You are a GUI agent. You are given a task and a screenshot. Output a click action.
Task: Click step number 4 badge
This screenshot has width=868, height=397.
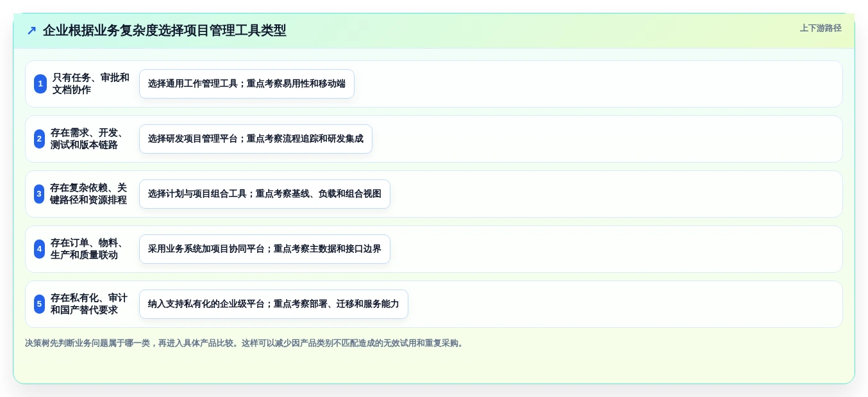click(39, 249)
